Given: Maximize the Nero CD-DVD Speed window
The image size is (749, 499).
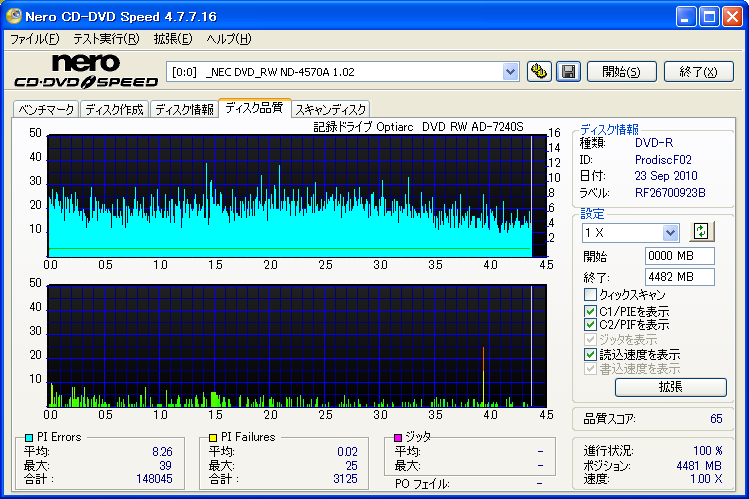Looking at the screenshot, I should (709, 17).
